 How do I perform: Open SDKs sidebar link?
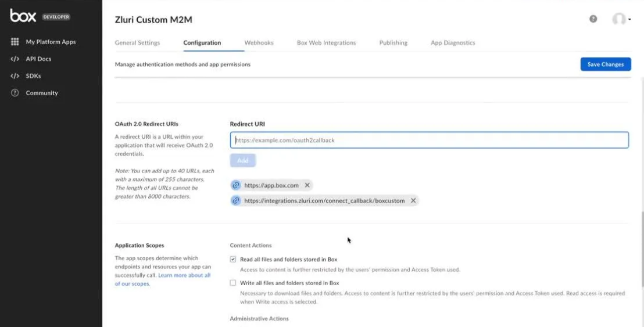pos(33,76)
